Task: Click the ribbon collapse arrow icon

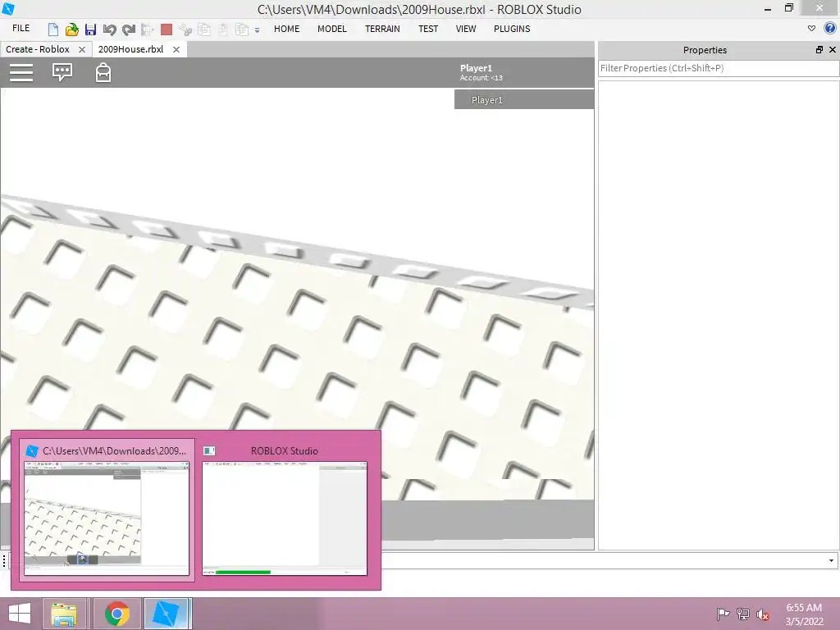Action: click(x=811, y=29)
